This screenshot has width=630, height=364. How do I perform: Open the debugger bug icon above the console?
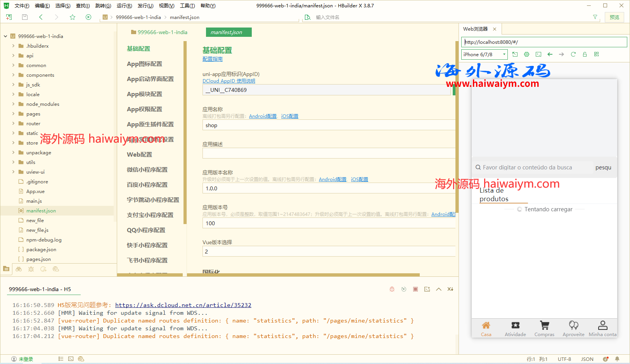coord(392,289)
